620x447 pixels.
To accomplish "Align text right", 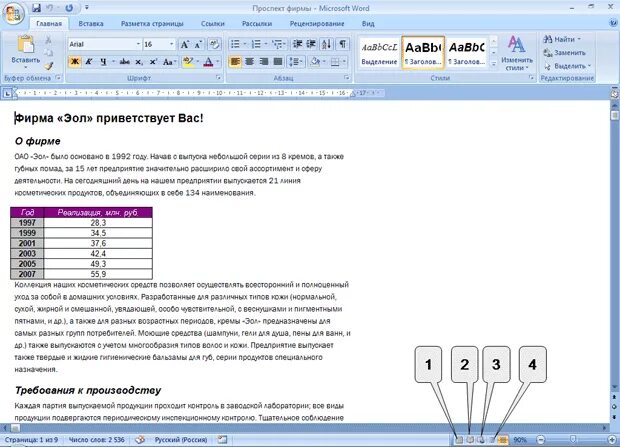I will point(264,62).
